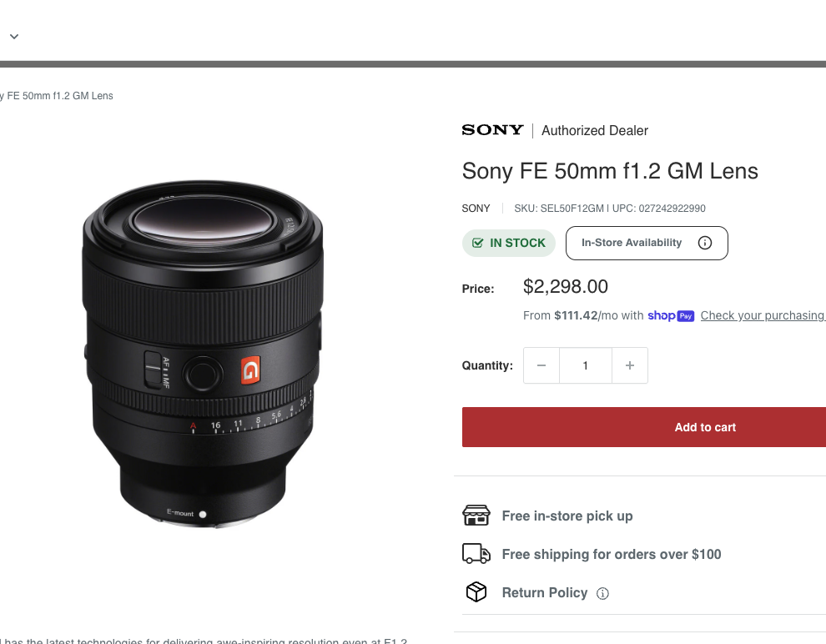Increase quantity with the plus button
Screen dimensions: 826x644
click(630, 365)
